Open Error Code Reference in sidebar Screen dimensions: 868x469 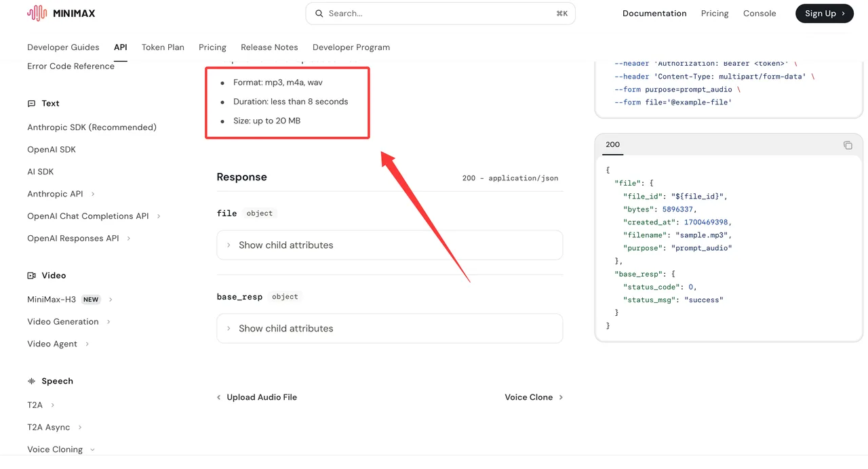(x=71, y=66)
